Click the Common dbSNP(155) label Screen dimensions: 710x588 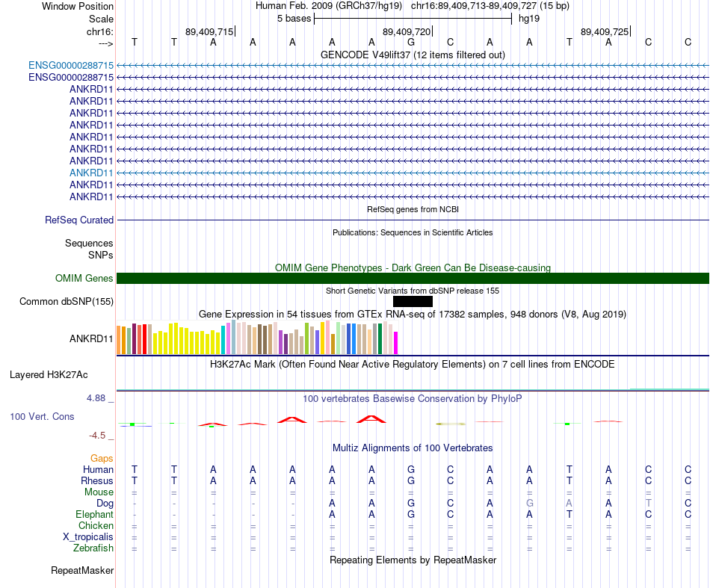[67, 301]
